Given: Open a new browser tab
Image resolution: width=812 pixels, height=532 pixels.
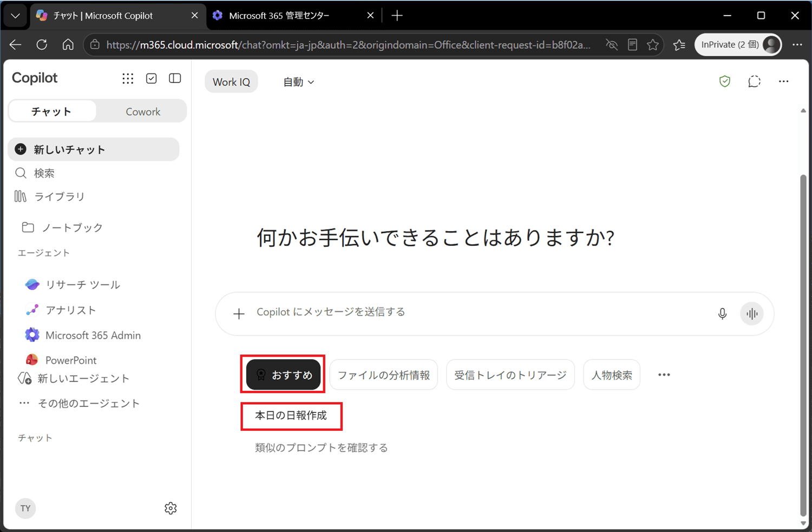Looking at the screenshot, I should point(397,16).
